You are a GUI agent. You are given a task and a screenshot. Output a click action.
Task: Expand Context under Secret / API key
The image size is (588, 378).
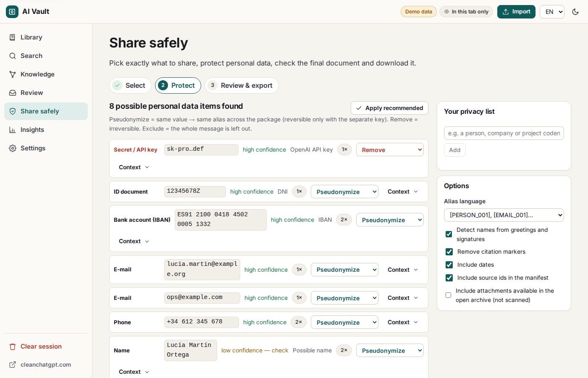[134, 168]
